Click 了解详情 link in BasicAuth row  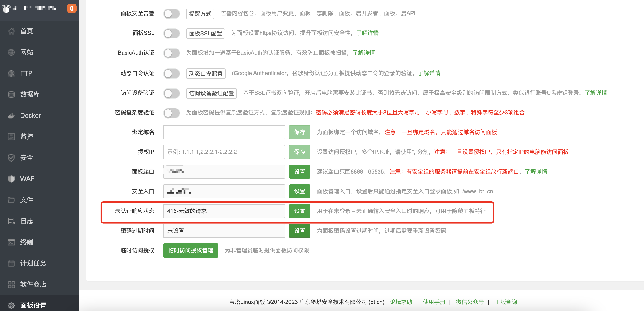[364, 53]
